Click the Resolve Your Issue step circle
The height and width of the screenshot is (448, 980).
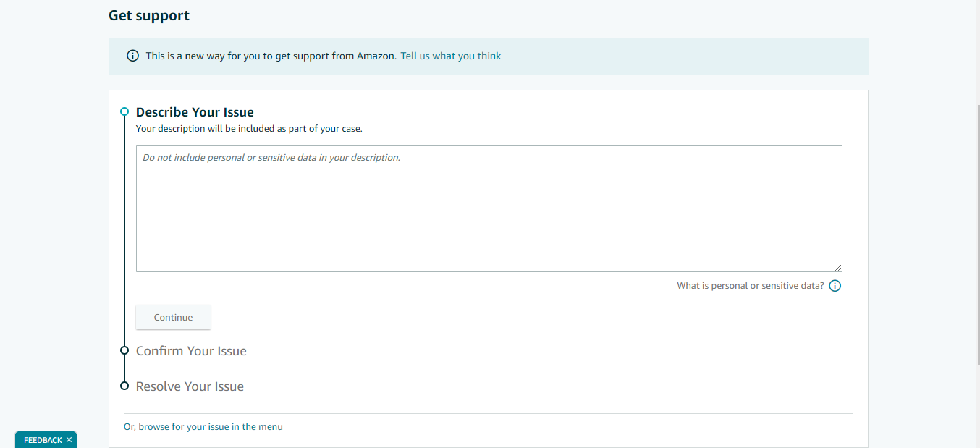124,386
